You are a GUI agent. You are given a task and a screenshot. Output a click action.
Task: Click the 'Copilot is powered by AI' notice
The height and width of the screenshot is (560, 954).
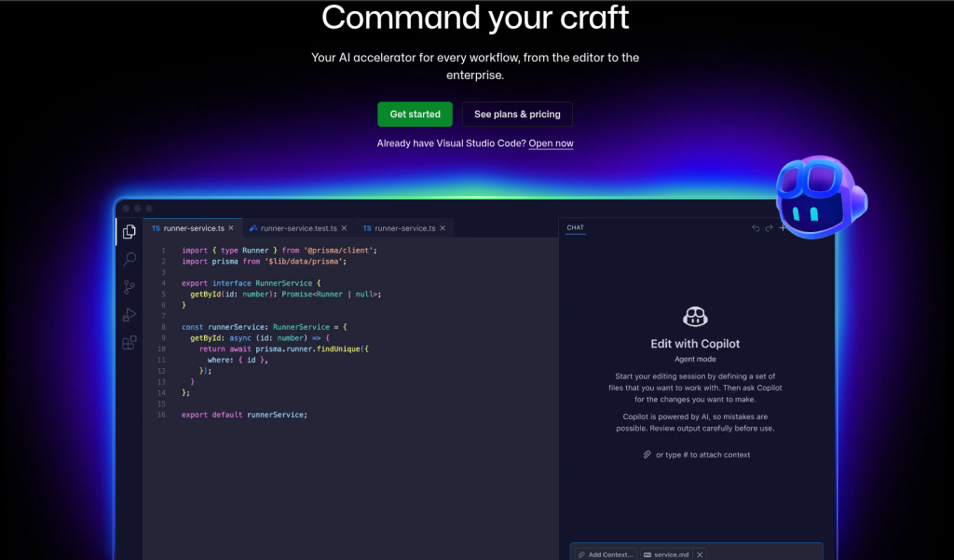(x=695, y=422)
